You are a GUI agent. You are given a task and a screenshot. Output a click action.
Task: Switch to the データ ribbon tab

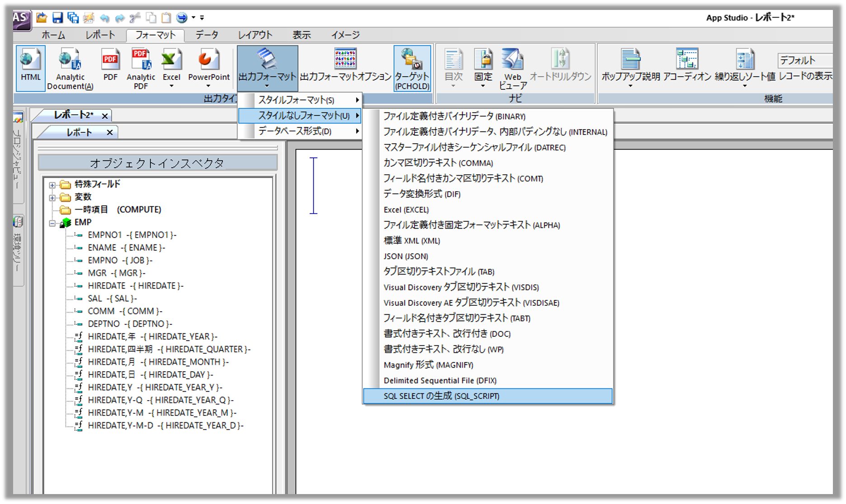[x=207, y=35]
